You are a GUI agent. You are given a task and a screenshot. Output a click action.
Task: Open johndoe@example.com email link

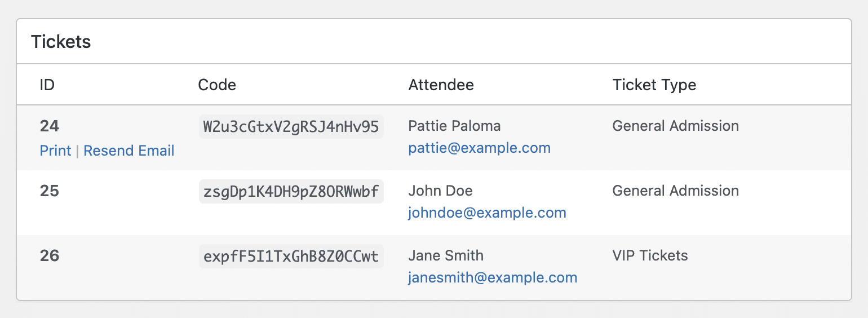(x=487, y=213)
